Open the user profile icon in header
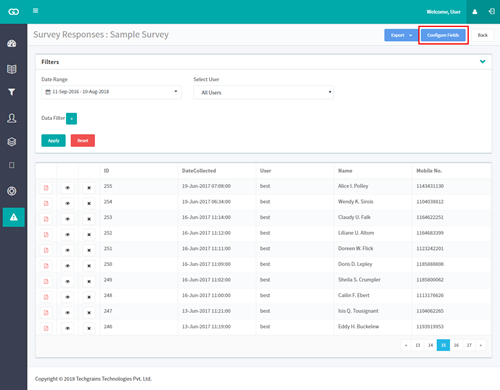This screenshot has width=500, height=390. 475,12
